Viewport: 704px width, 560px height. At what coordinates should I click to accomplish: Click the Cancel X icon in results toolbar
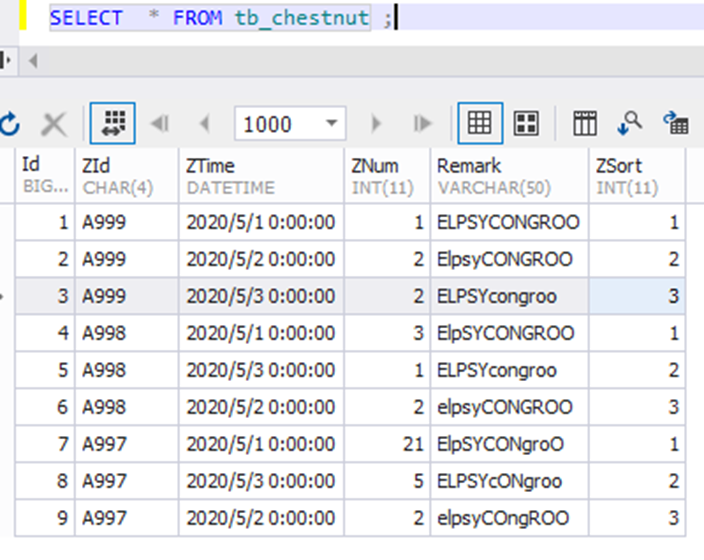(x=54, y=124)
